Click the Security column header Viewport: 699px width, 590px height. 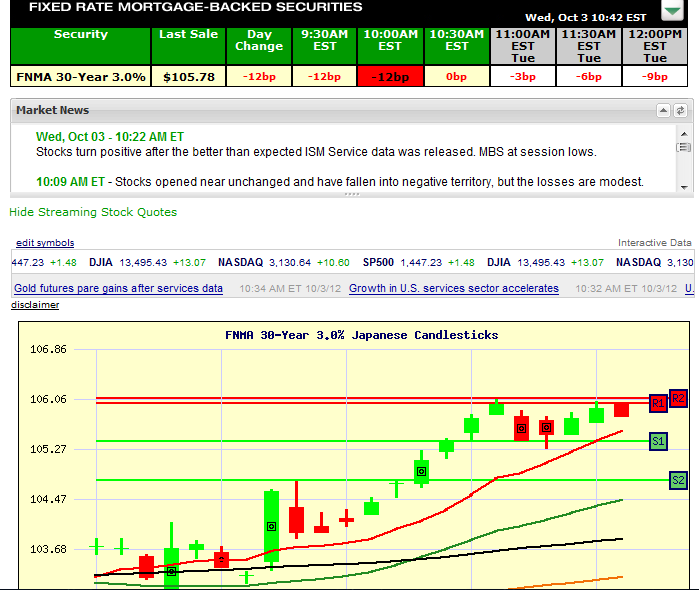click(81, 46)
